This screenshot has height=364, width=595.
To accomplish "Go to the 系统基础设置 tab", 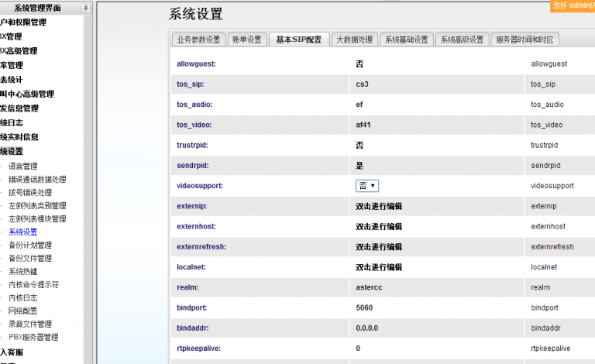I will [x=406, y=39].
